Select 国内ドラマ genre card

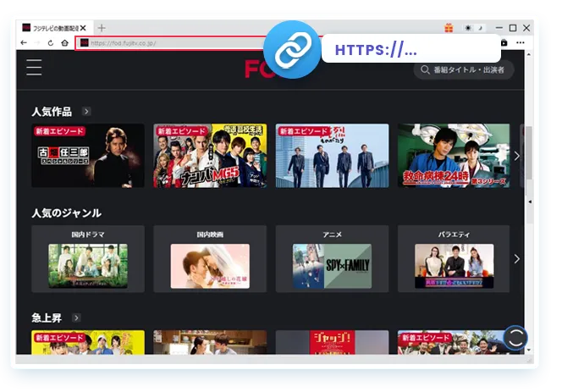(88, 258)
